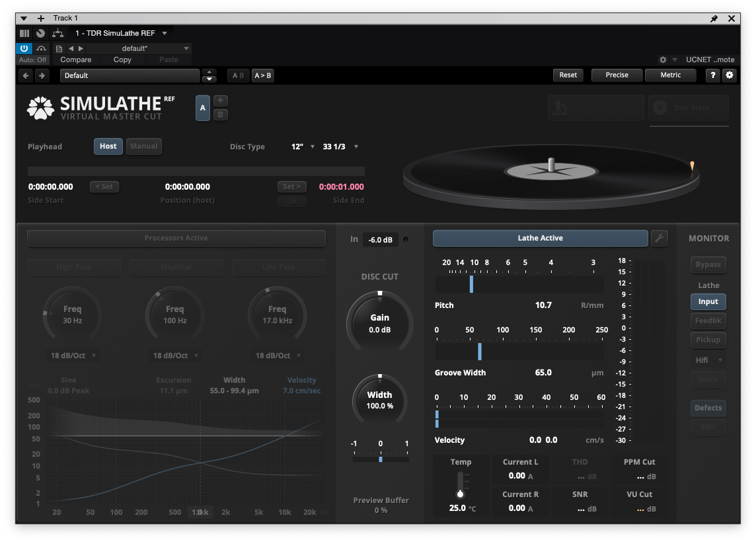
Task: Open the default* preset dropdown
Action: [139, 48]
